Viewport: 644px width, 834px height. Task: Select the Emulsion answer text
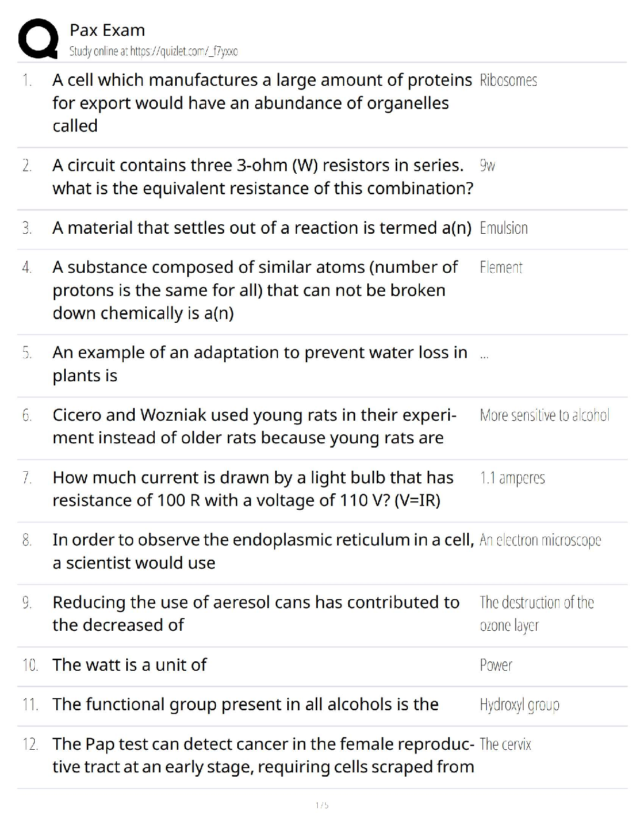point(504,228)
